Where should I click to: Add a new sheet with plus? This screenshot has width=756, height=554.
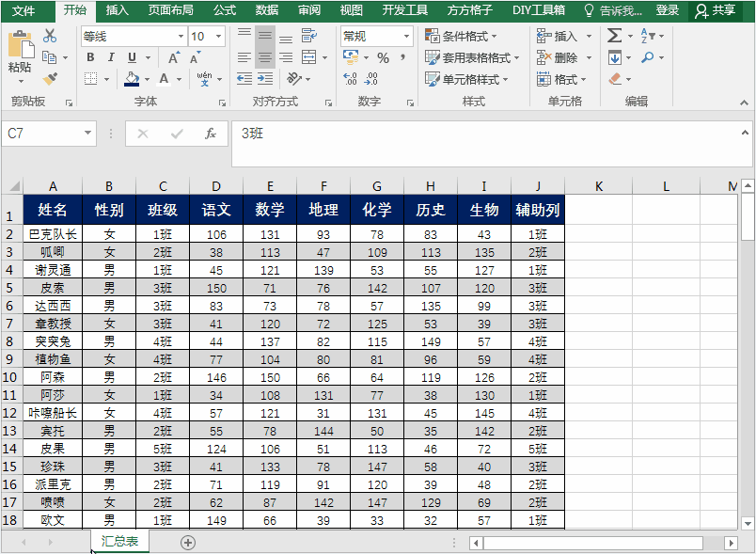[187, 543]
